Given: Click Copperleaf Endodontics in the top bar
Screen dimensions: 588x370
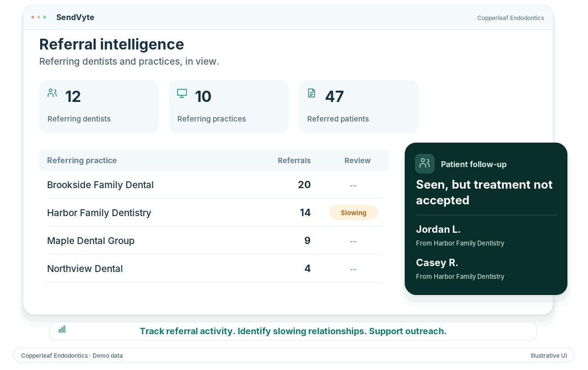Looking at the screenshot, I should click(511, 18).
